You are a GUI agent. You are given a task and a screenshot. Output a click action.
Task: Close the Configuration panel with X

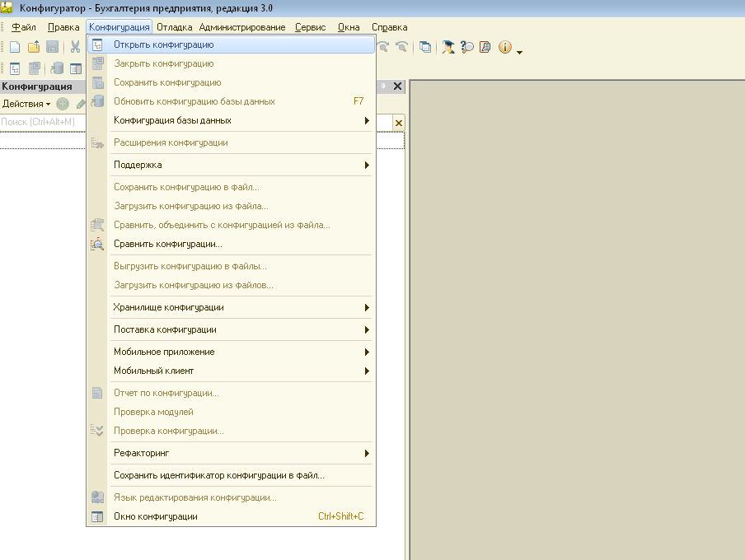[398, 86]
